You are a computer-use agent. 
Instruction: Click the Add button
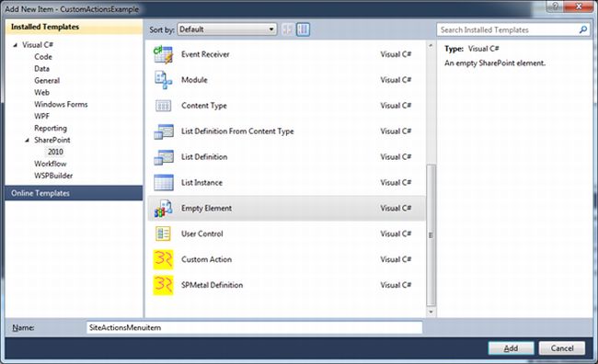coord(511,348)
